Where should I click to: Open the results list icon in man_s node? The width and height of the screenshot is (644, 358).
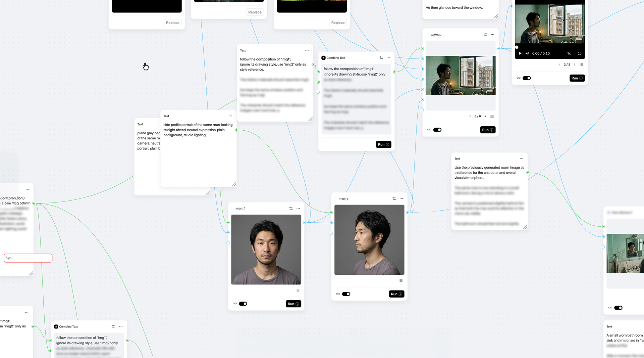click(x=401, y=280)
